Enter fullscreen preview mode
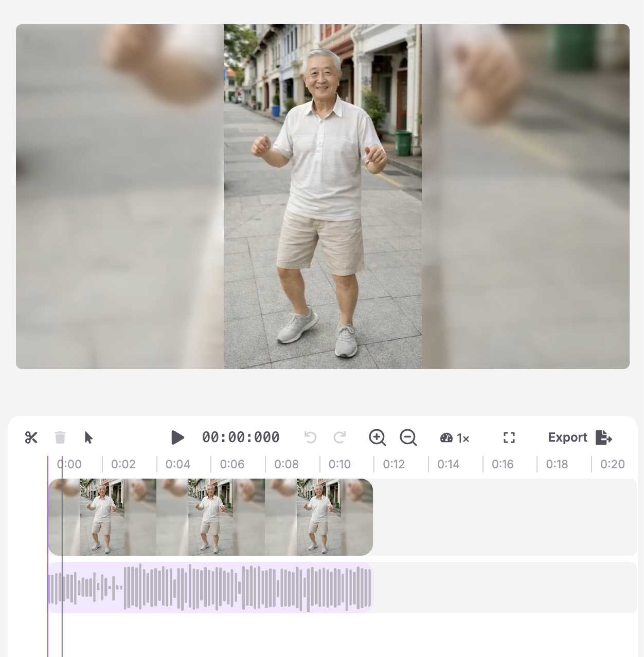Viewport: 644px width, 657px height. point(509,437)
